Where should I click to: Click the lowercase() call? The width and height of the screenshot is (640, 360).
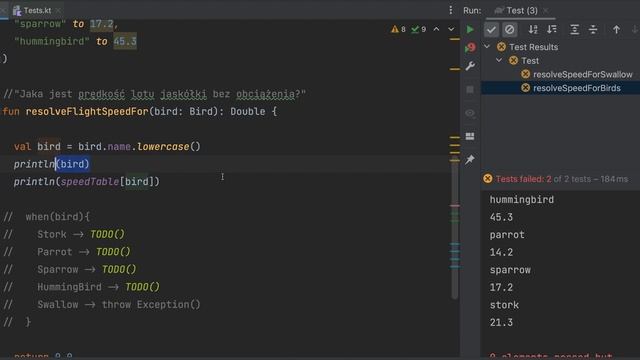point(169,147)
